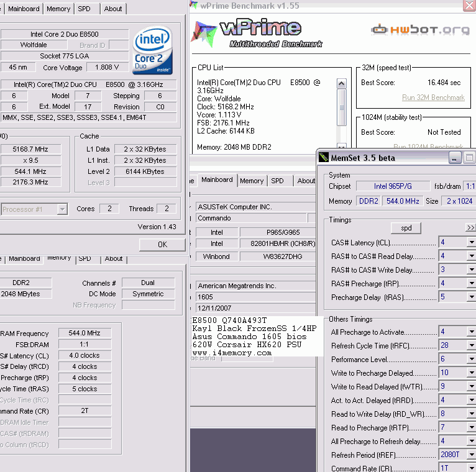Click the CPU List scrollbar thumb
This screenshot has width=476, height=472.
tap(342, 107)
